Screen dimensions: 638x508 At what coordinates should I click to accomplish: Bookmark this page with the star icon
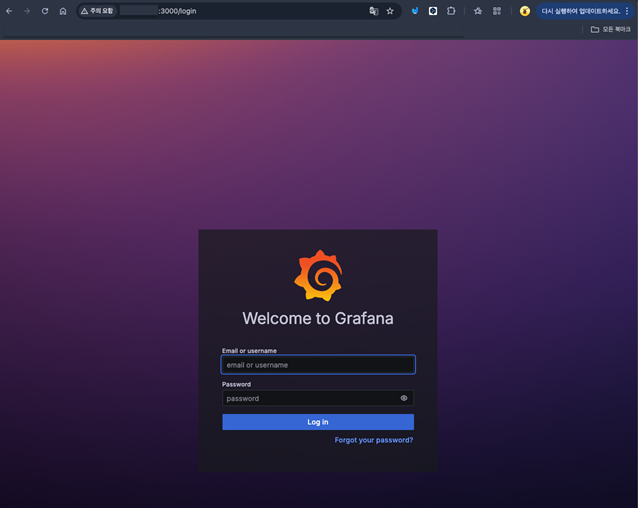point(390,11)
